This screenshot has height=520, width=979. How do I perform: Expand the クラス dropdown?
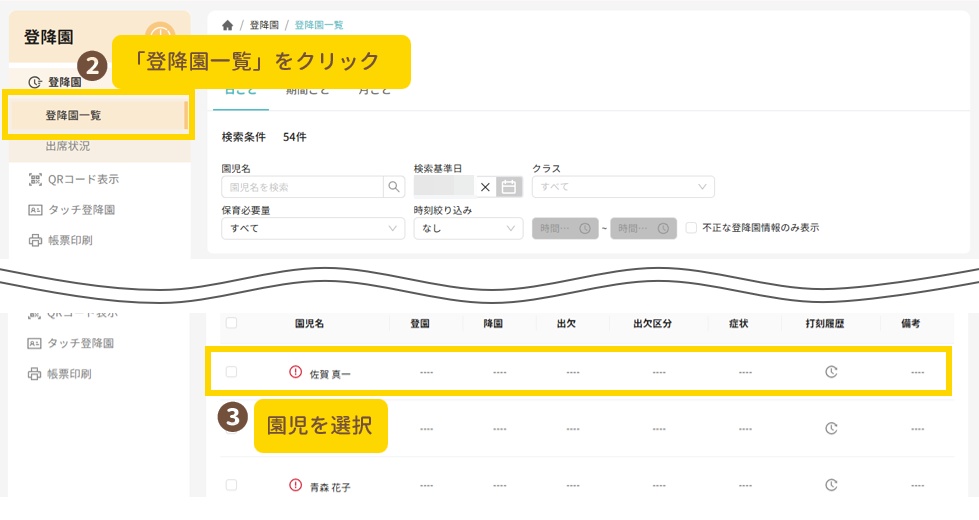623,187
